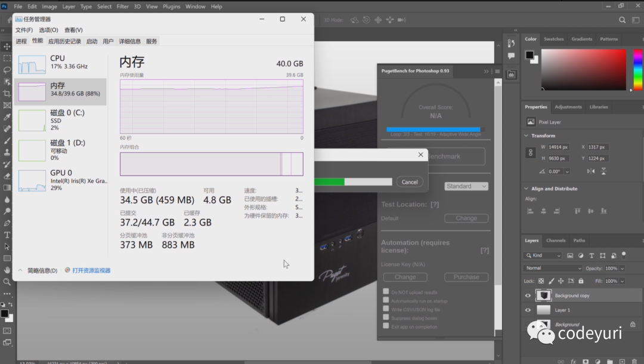Click the delete layer trash icon
Viewport: 644px width, 364px height.
click(634, 361)
